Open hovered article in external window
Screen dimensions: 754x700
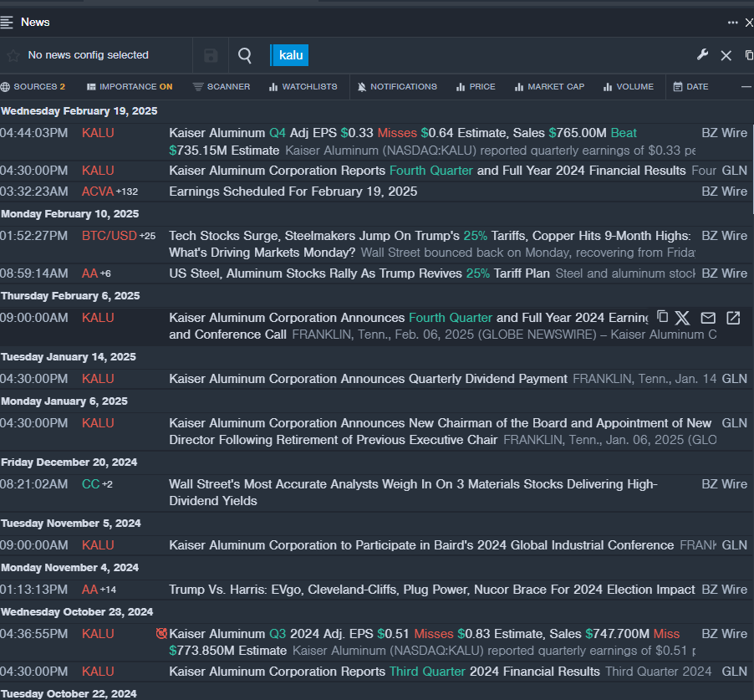pyautogui.click(x=733, y=318)
